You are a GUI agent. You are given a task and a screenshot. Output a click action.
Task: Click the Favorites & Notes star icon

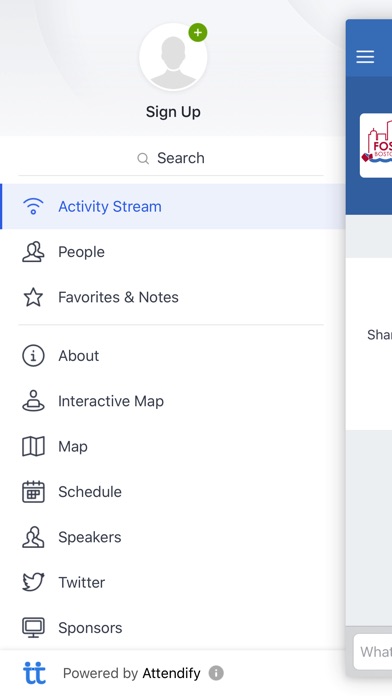(x=33, y=297)
